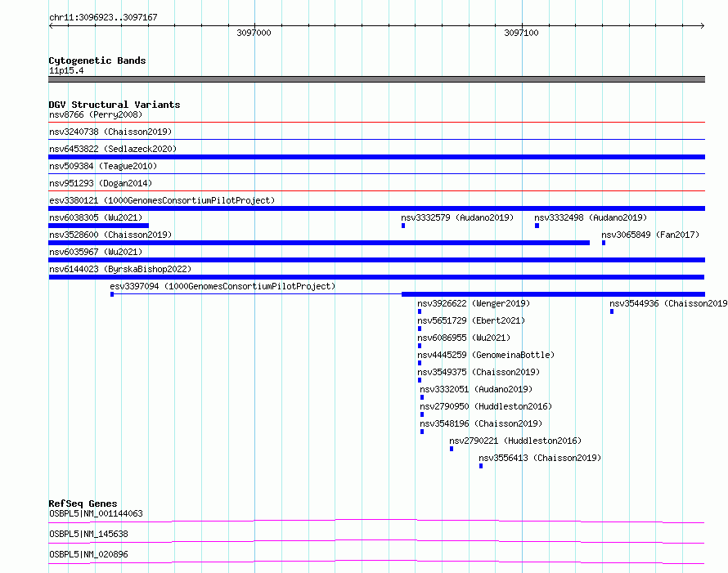Click nsv3556413 (Chaisson2019) label

pos(540,458)
